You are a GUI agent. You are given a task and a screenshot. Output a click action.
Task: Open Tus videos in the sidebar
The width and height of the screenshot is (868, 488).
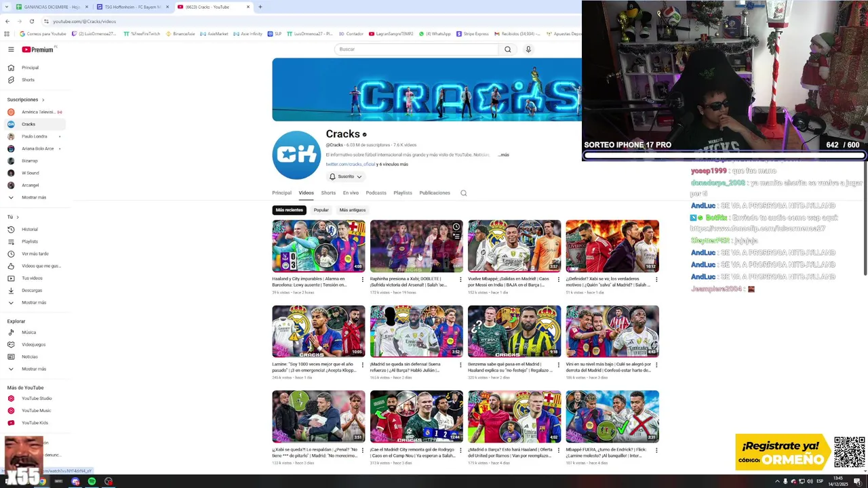point(32,278)
